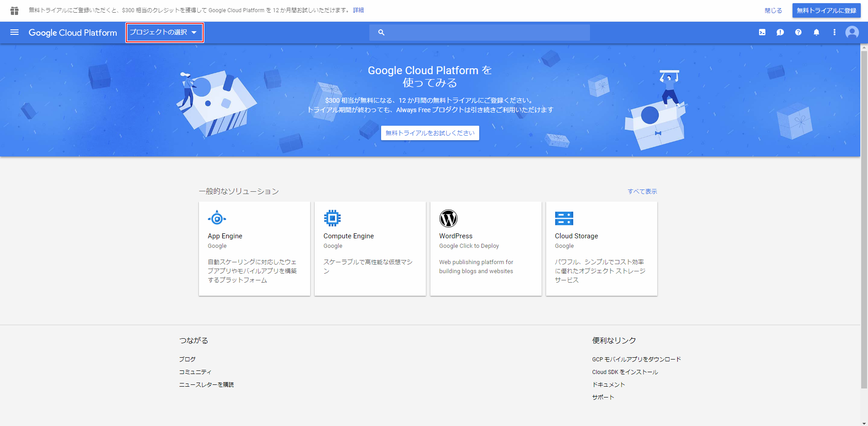Show notifications via the bell icon
This screenshot has width=868, height=426.
tap(816, 33)
